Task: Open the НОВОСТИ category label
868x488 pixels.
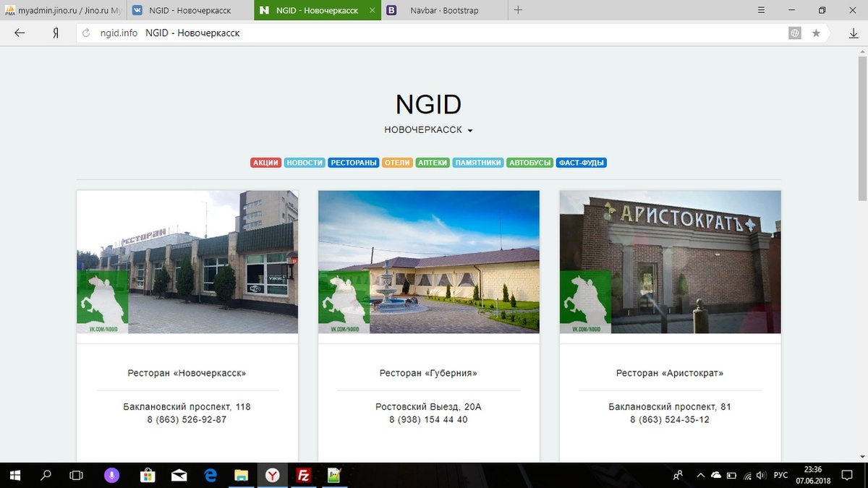Action: (304, 163)
